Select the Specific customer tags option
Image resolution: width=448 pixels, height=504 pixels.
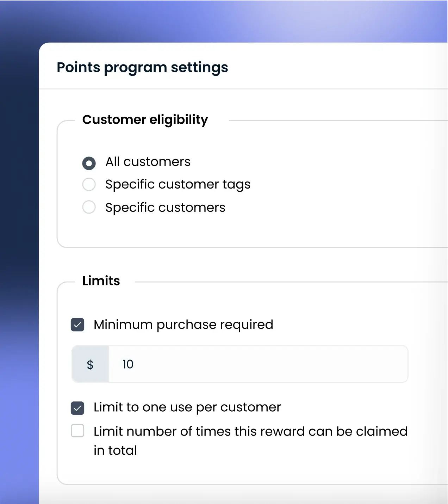[x=89, y=184]
